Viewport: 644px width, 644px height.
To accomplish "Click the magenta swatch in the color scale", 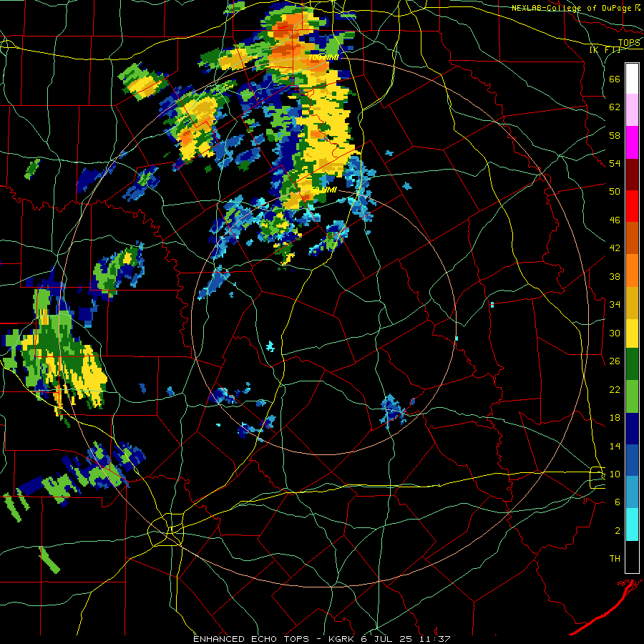I will (x=632, y=142).
